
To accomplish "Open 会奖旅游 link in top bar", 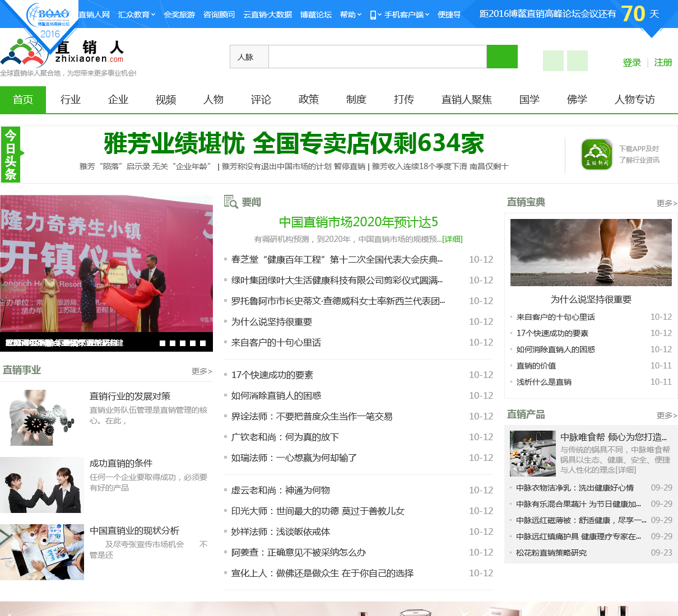I will pos(179,15).
